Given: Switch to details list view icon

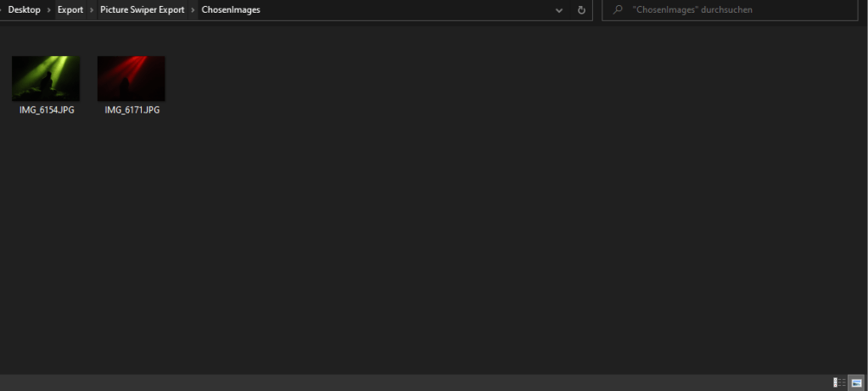Looking at the screenshot, I should 838,383.
